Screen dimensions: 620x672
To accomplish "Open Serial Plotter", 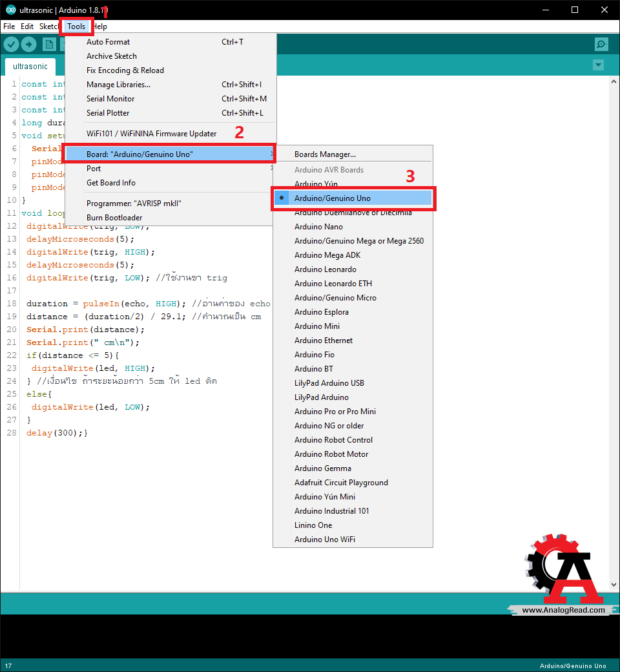I will click(x=170, y=112).
